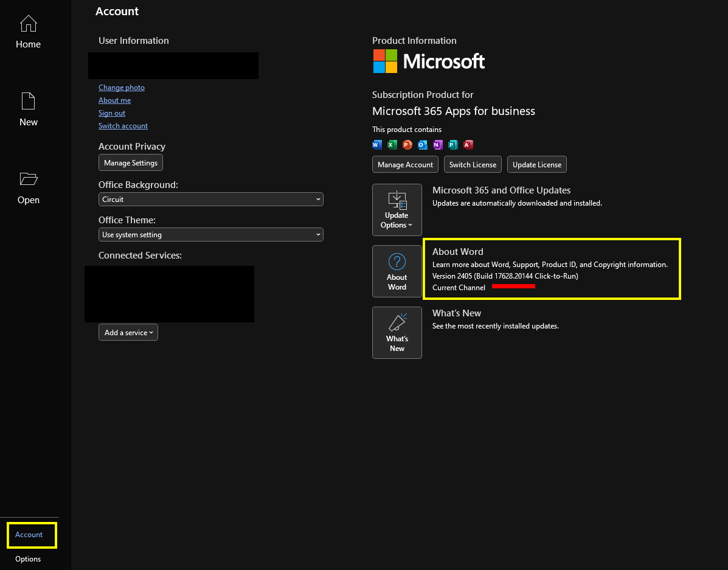The image size is (728, 570).
Task: Click the 'Updates are automatically downloaded' text
Action: 517,203
